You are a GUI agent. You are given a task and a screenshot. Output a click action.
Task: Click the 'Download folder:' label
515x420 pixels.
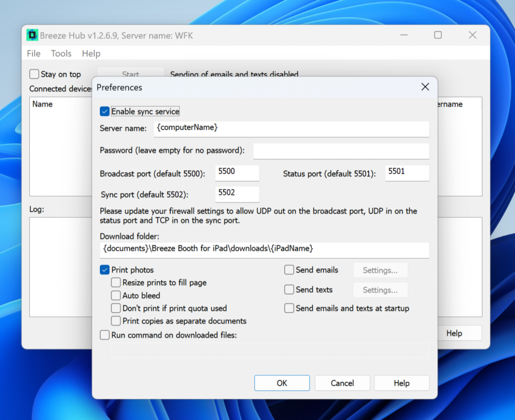(129, 237)
